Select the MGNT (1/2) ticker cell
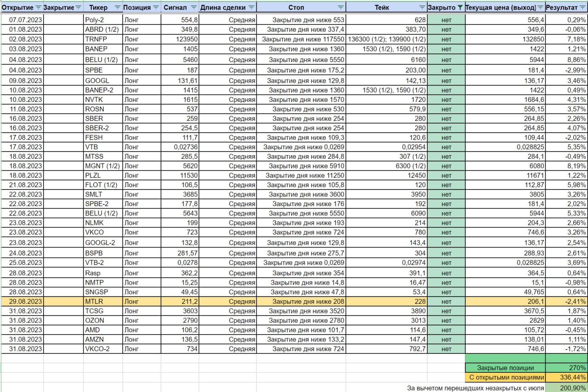Screen dimensions: 588x392 tap(102, 166)
